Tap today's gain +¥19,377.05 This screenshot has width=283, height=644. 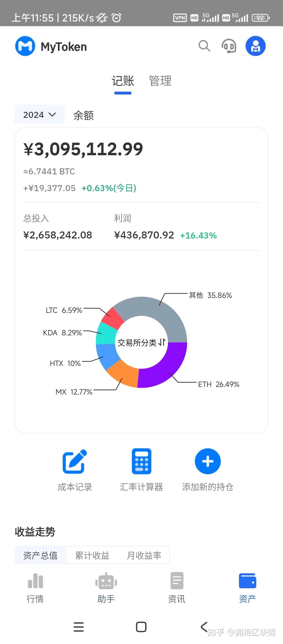tap(49, 188)
